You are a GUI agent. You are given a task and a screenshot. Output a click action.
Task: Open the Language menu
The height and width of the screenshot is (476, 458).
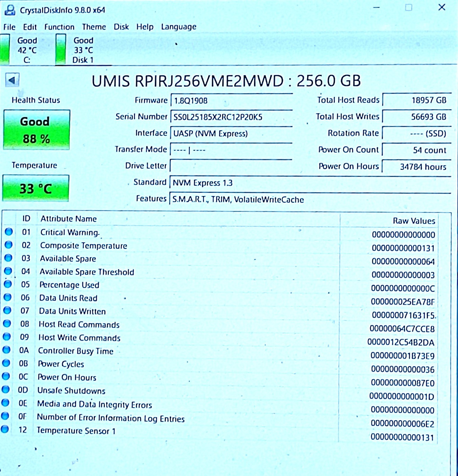coord(179,27)
